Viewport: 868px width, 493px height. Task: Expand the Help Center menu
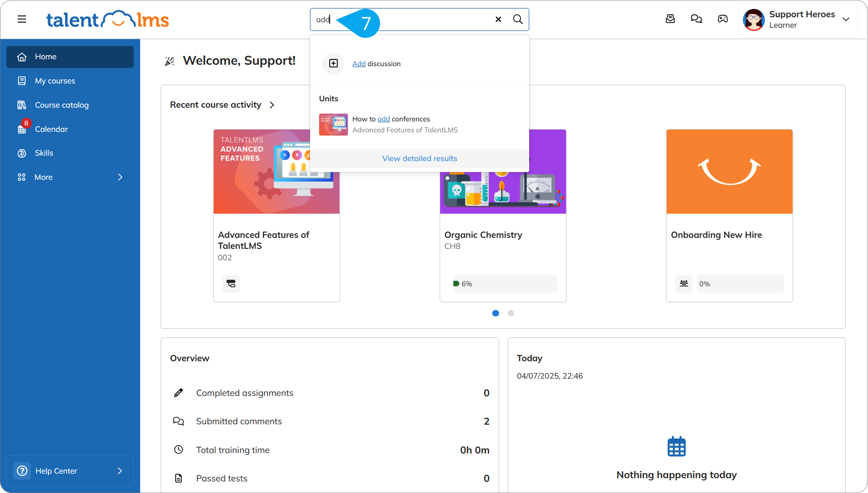pyautogui.click(x=70, y=471)
